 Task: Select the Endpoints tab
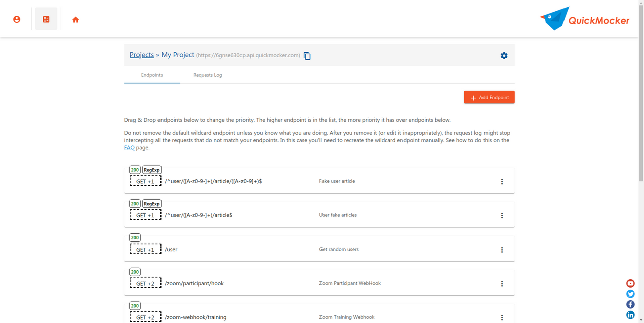152,75
